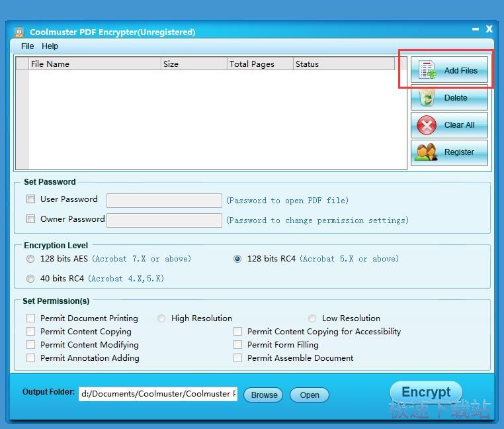The height and width of the screenshot is (429, 504).
Task: Click the Add Files button label
Action: click(460, 70)
